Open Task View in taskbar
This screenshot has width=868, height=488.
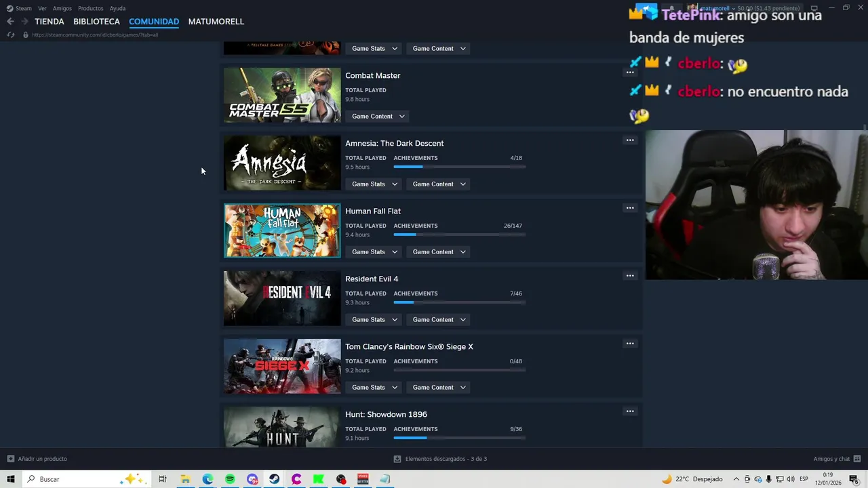pos(163,479)
